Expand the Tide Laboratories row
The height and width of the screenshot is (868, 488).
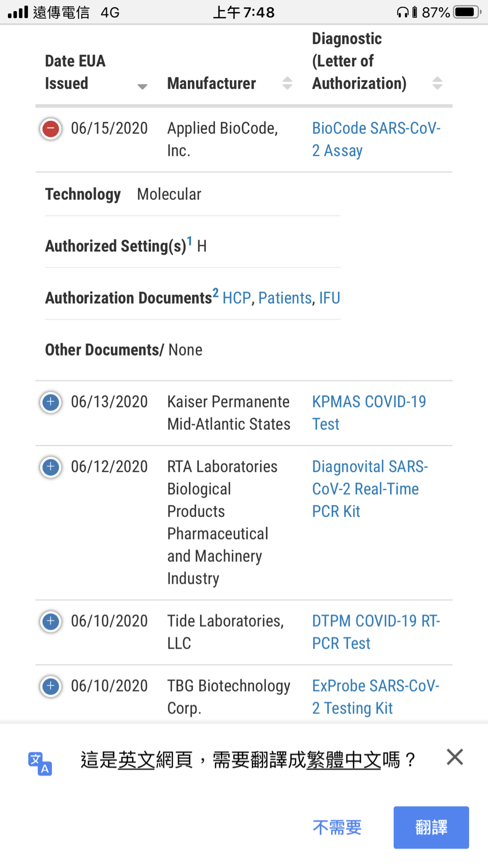(x=51, y=621)
